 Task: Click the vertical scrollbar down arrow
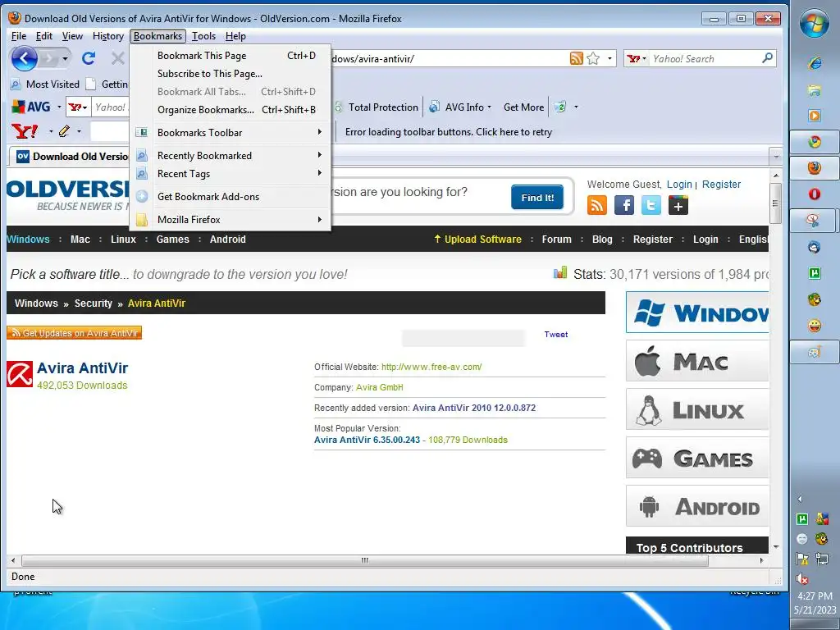(776, 547)
